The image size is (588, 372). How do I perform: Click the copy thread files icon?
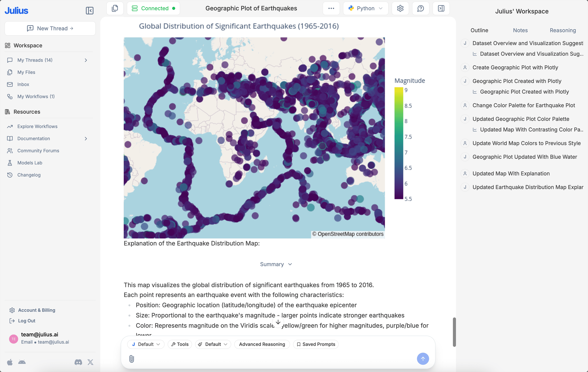(x=115, y=8)
